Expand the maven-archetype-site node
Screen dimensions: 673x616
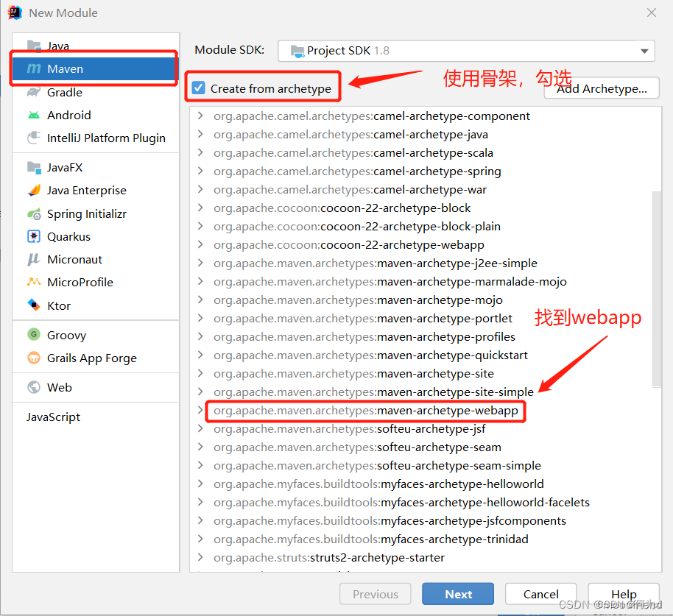(200, 373)
